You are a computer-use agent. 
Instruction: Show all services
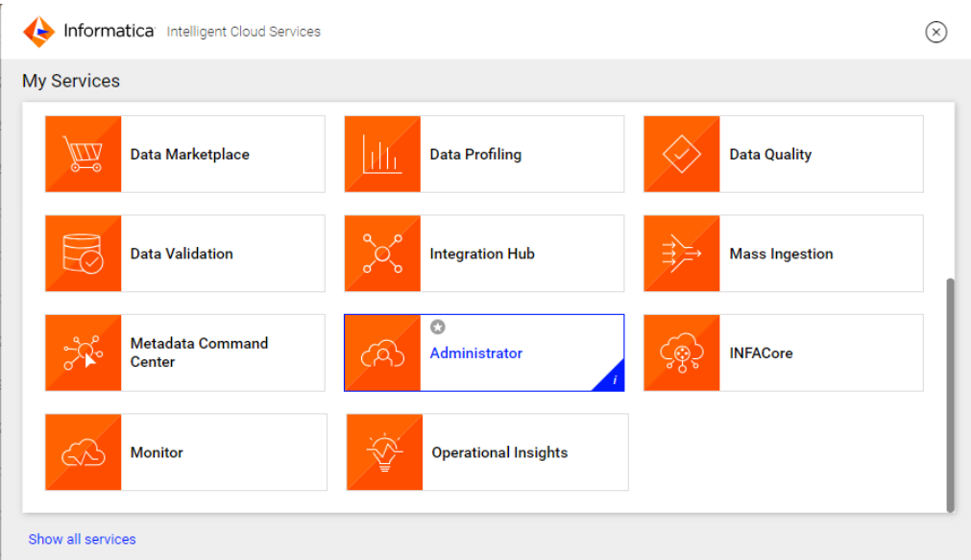tap(82, 539)
